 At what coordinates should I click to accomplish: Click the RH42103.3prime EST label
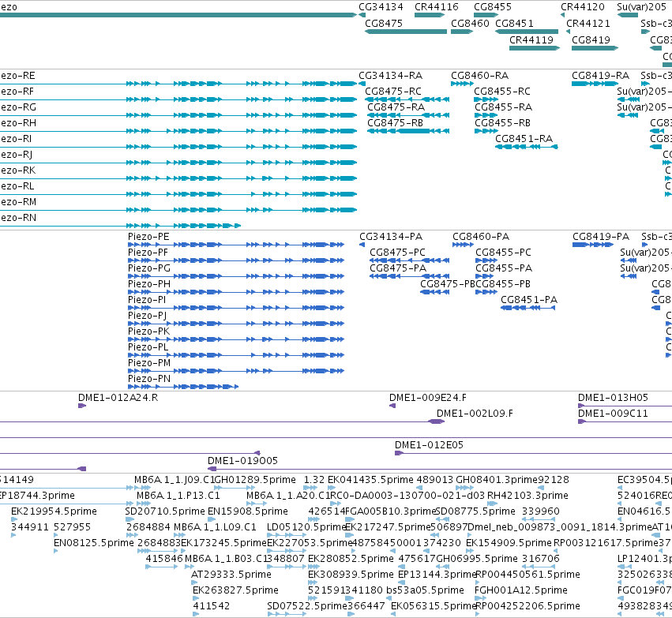[x=527, y=496]
